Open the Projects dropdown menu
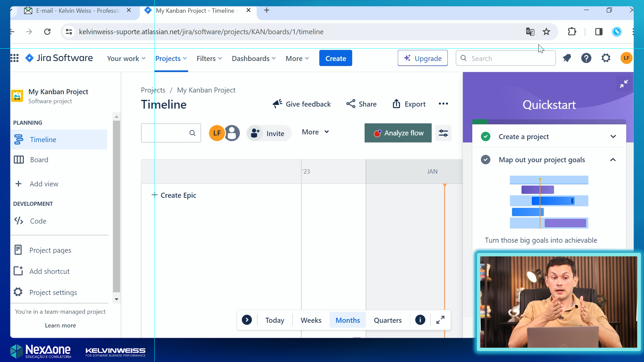Image resolution: width=644 pixels, height=362 pixels. click(x=171, y=58)
